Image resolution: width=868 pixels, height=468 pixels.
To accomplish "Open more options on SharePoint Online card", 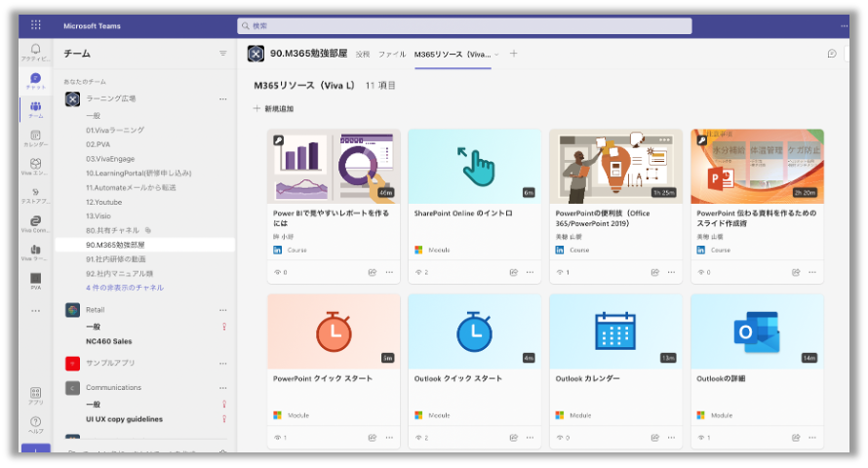I will (531, 272).
